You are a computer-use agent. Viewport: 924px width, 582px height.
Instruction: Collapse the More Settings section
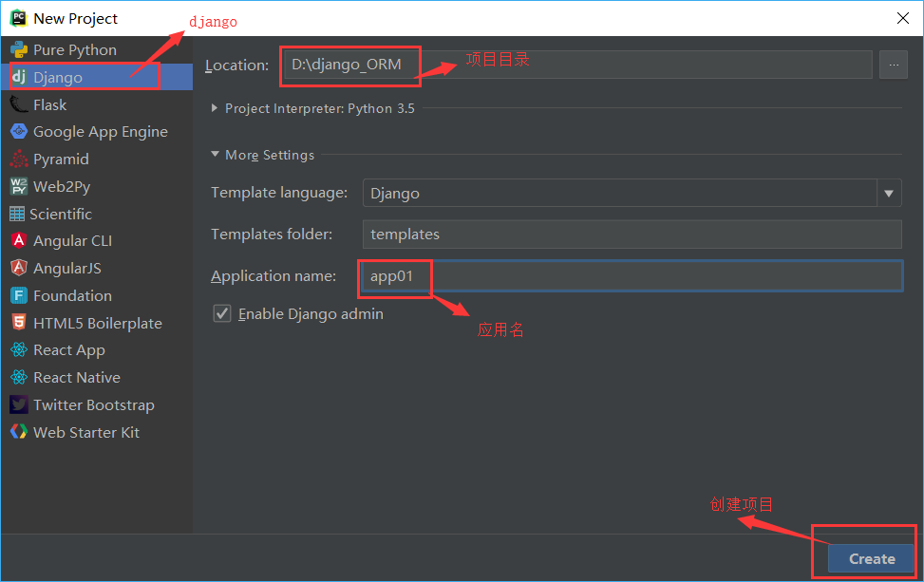point(215,155)
